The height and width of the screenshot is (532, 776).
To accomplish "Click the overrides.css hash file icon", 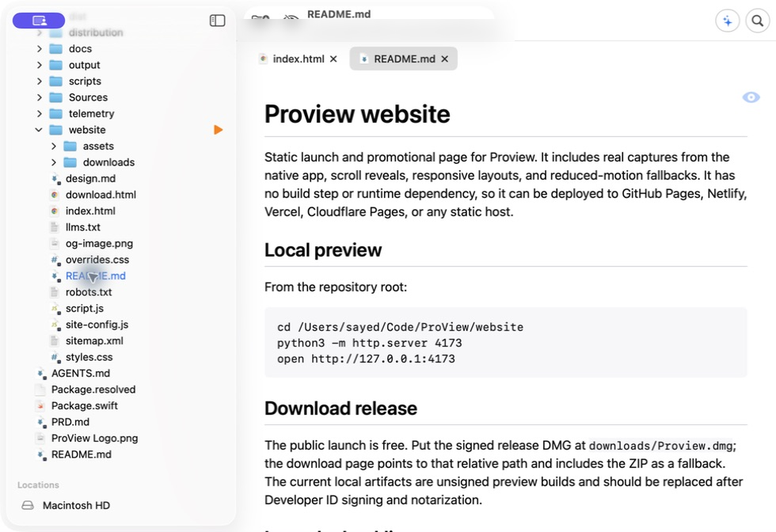I will 55,260.
